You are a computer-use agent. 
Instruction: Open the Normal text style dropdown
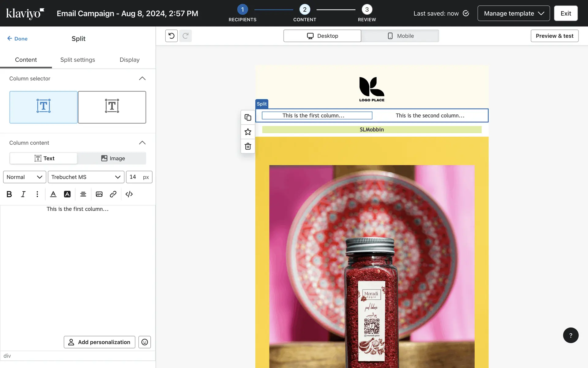click(24, 177)
